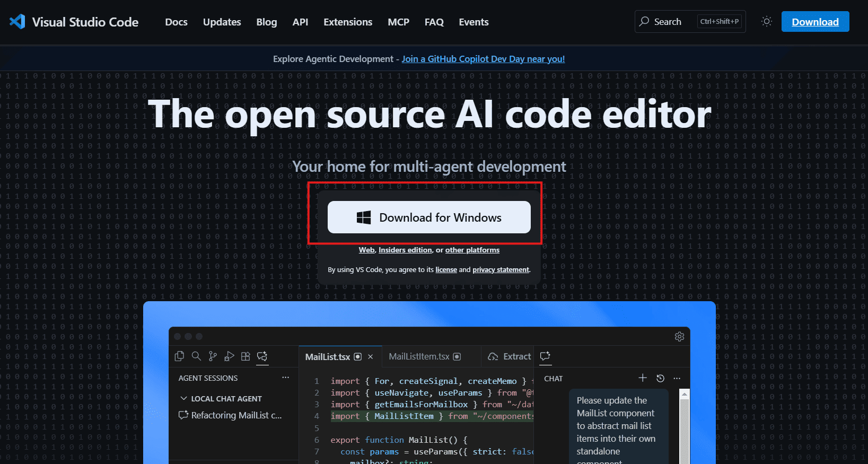Click the Extract tab's cloud icon

(x=493, y=357)
